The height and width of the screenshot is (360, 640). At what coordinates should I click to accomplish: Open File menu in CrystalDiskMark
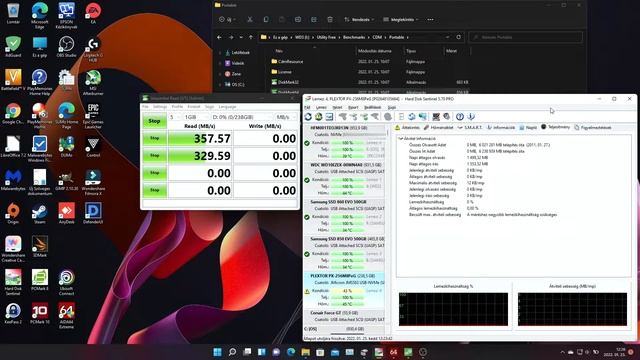145,107
